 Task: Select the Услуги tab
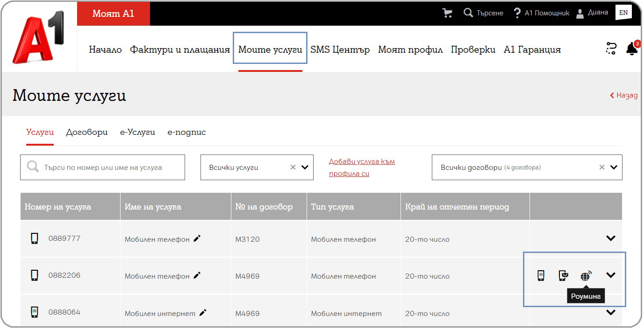40,132
